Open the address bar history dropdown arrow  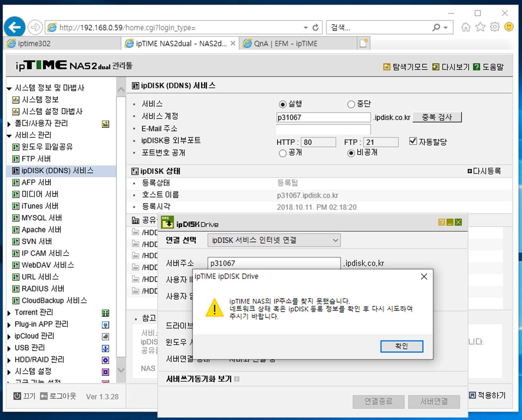click(x=306, y=28)
